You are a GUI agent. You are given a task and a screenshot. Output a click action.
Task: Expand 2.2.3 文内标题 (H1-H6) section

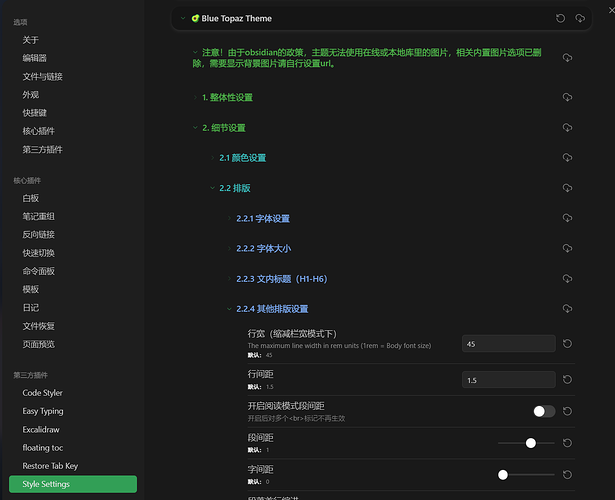229,278
